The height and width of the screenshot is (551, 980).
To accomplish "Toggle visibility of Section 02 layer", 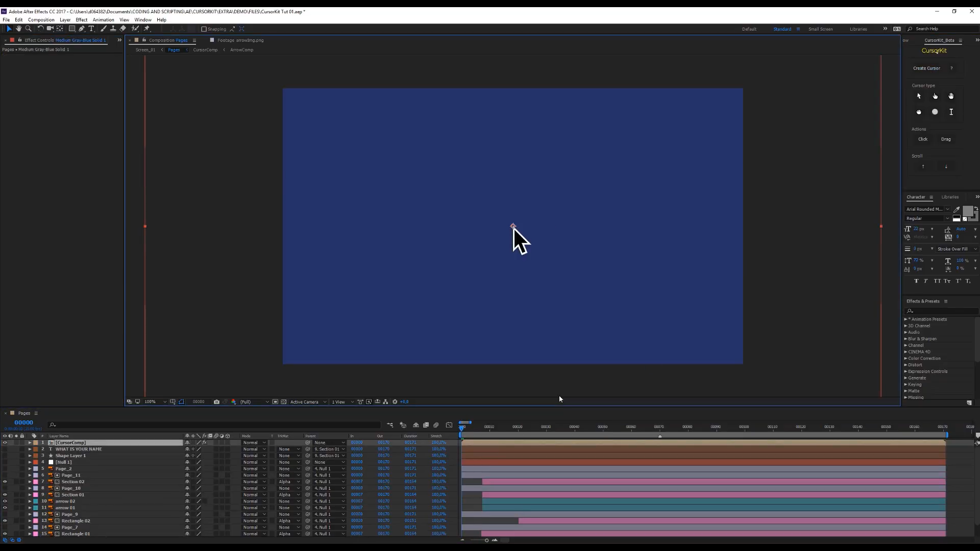I will tap(5, 482).
